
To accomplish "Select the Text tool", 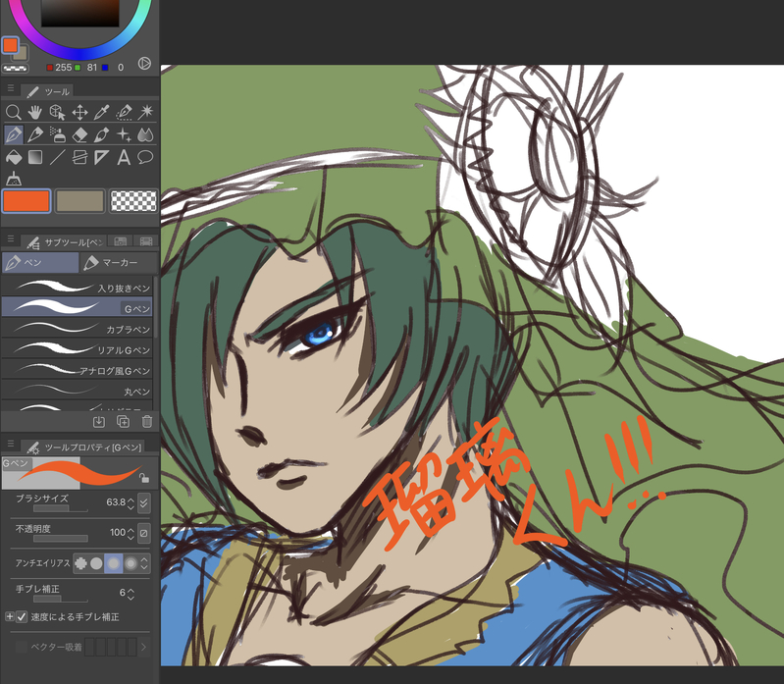I will point(124,157).
